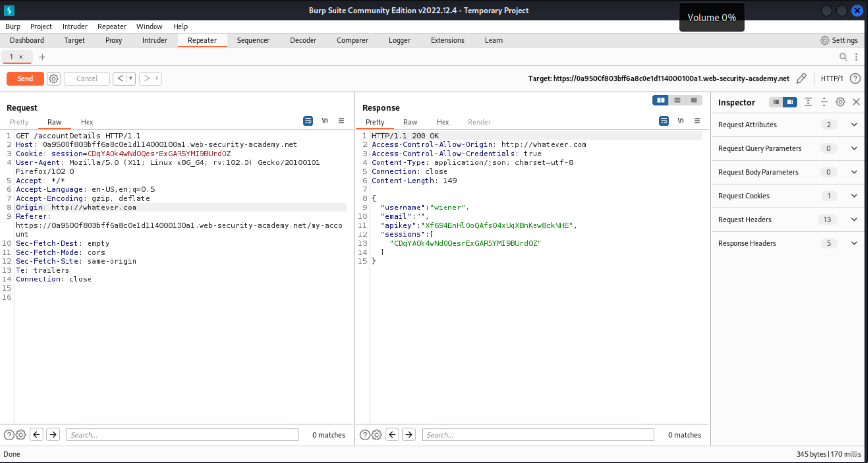Image resolution: width=868 pixels, height=463 pixels.
Task: Open Inspector settings gear
Action: (x=840, y=102)
